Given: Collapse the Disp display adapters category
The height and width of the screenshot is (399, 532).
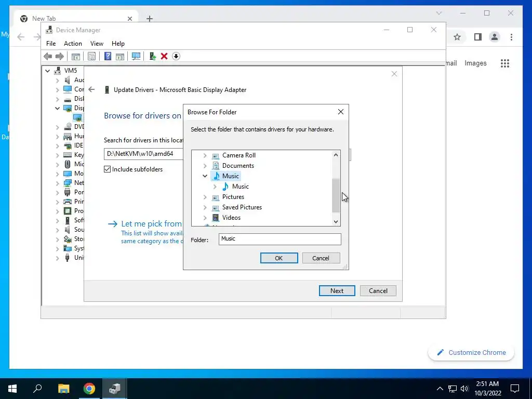Looking at the screenshot, I should 57,108.
